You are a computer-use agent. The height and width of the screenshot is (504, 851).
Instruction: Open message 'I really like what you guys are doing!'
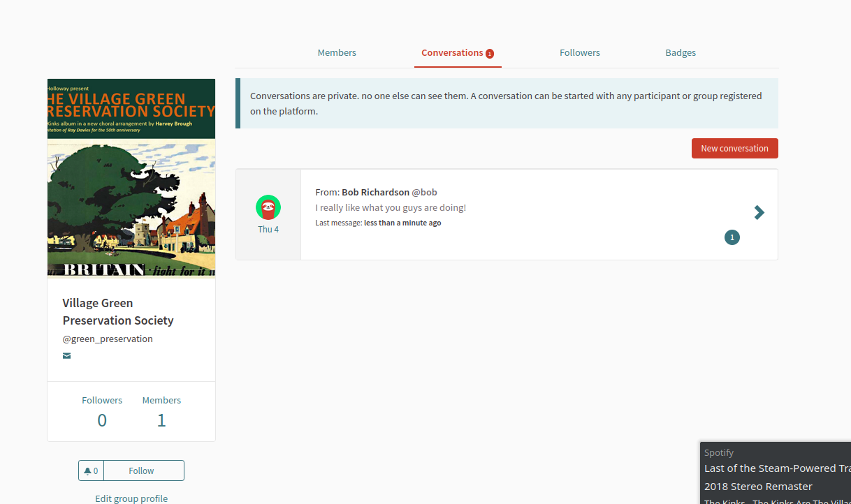click(391, 207)
